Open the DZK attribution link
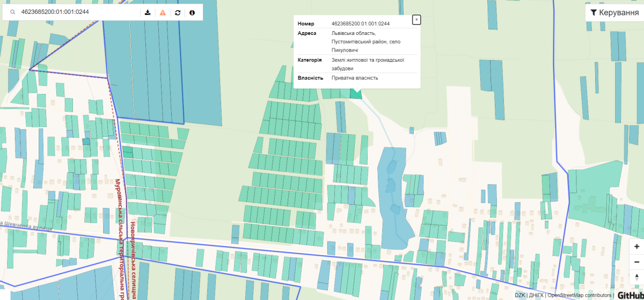This screenshot has width=644, height=300. click(519, 295)
